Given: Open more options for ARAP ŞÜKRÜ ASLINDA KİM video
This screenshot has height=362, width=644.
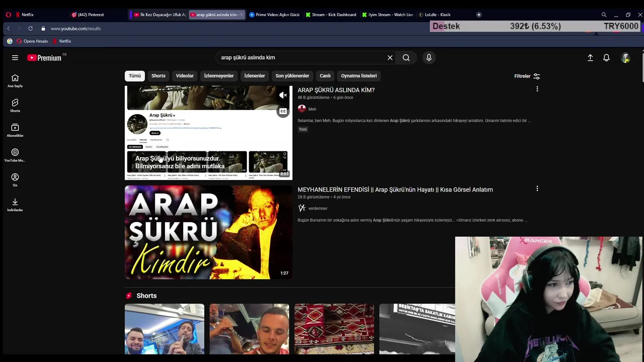Looking at the screenshot, I should (x=537, y=89).
